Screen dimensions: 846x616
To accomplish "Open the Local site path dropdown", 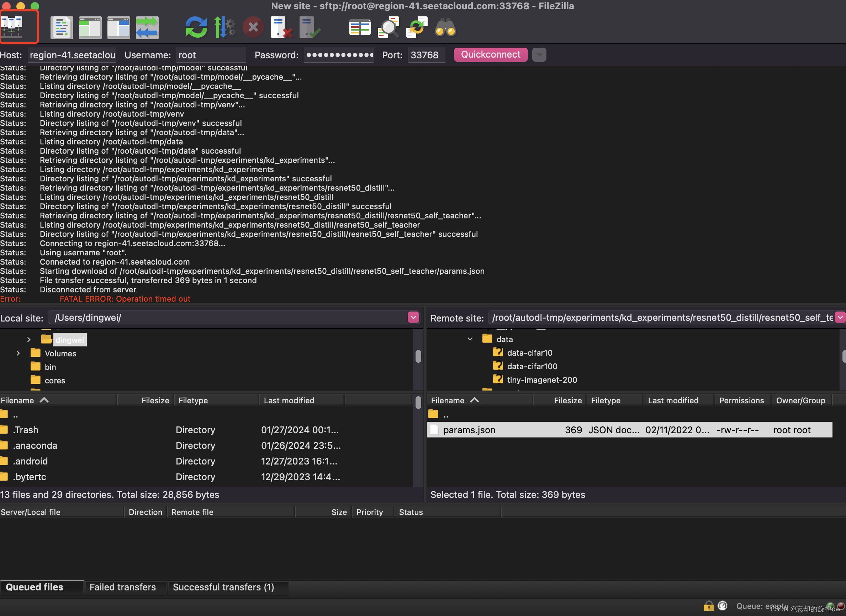I will coord(413,317).
